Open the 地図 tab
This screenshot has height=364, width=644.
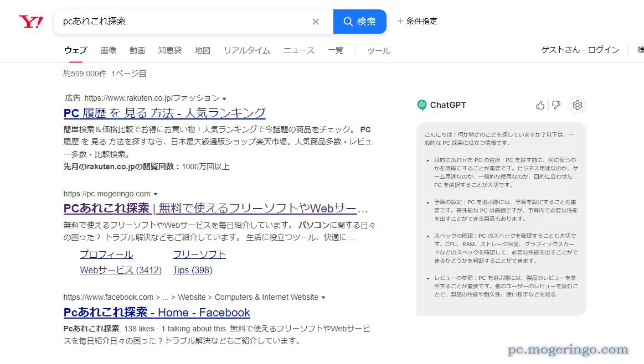tap(203, 50)
